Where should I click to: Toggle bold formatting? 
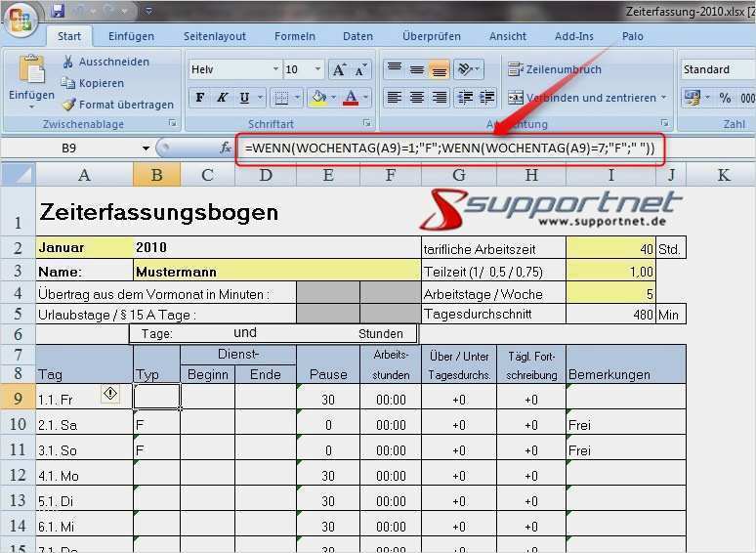click(x=200, y=98)
